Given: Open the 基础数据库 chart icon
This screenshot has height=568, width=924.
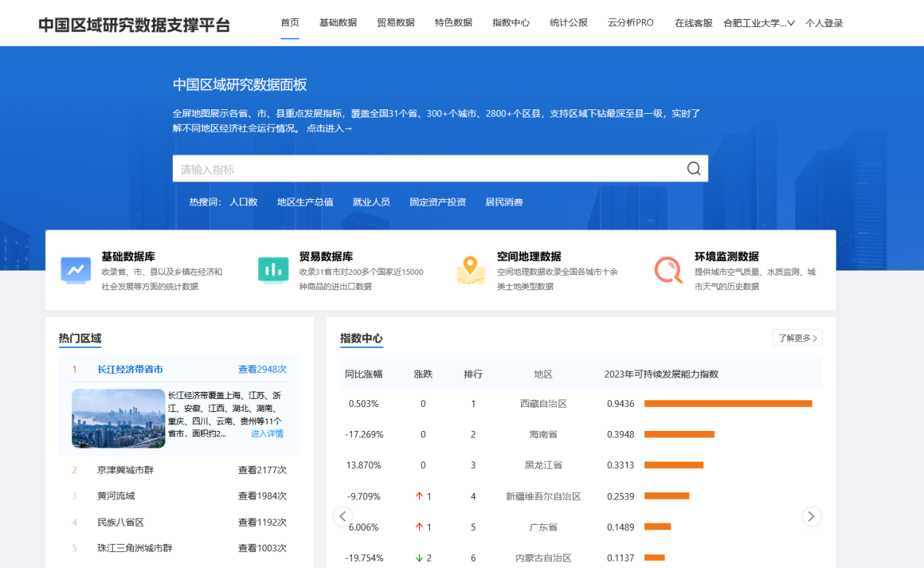Looking at the screenshot, I should [x=75, y=271].
